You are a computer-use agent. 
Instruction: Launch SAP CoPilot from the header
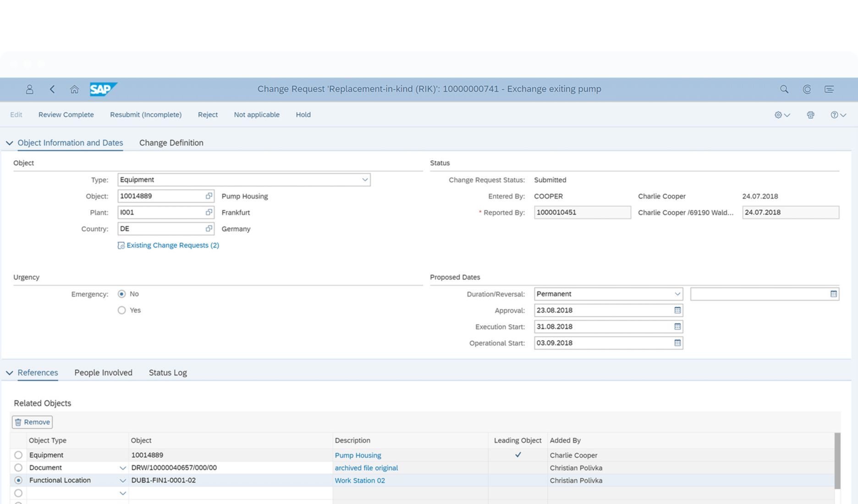click(x=806, y=89)
